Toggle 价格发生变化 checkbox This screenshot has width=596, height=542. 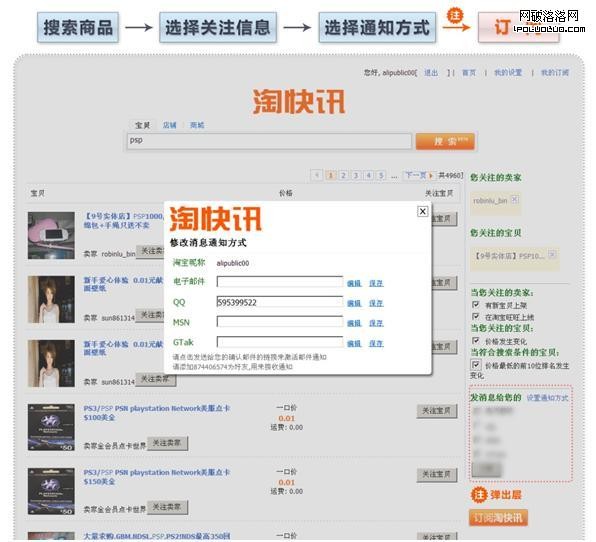476,340
